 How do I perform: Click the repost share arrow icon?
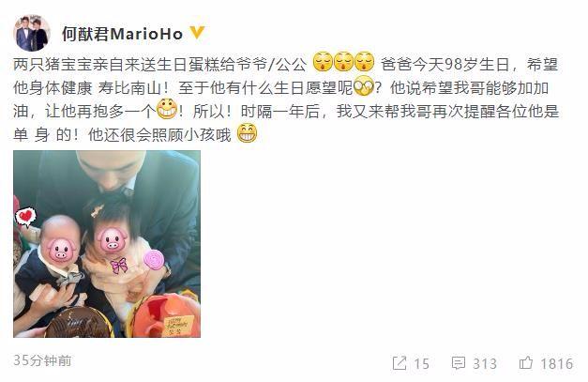click(x=400, y=363)
